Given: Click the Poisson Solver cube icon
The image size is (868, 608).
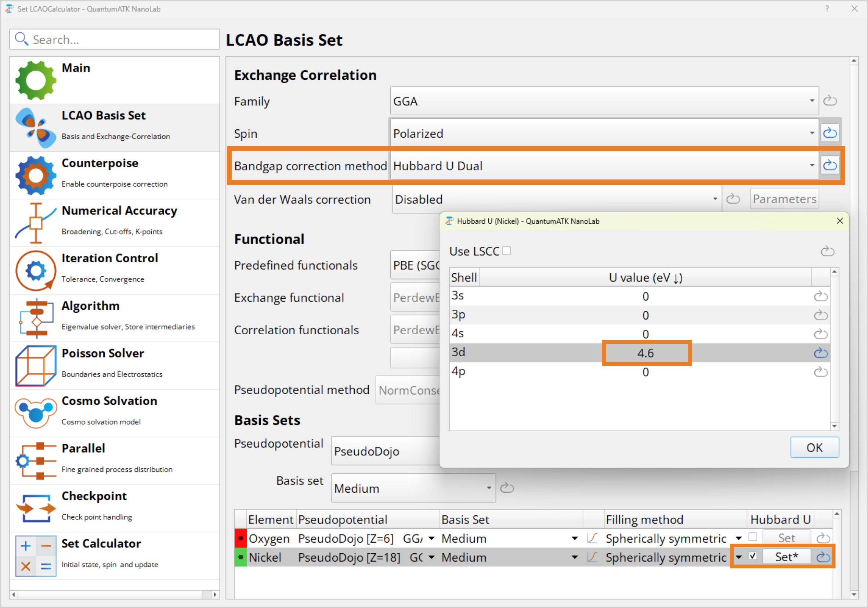Looking at the screenshot, I should 36,366.
